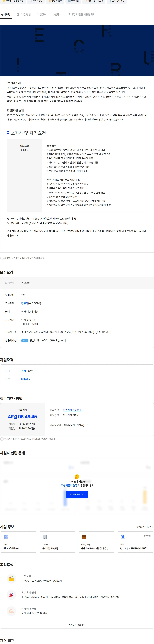This screenshot has width=154, height=644.
Task: Click the 사원수 people icon
Action: tap(6, 537)
